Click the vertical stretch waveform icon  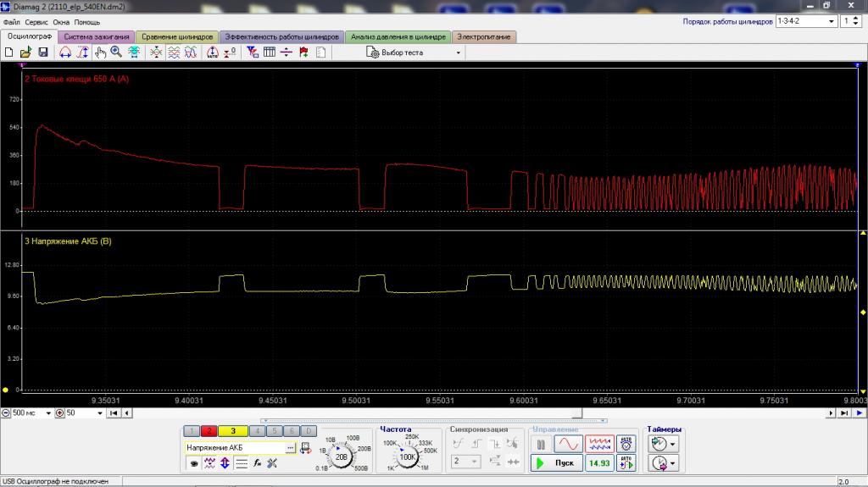(x=82, y=53)
